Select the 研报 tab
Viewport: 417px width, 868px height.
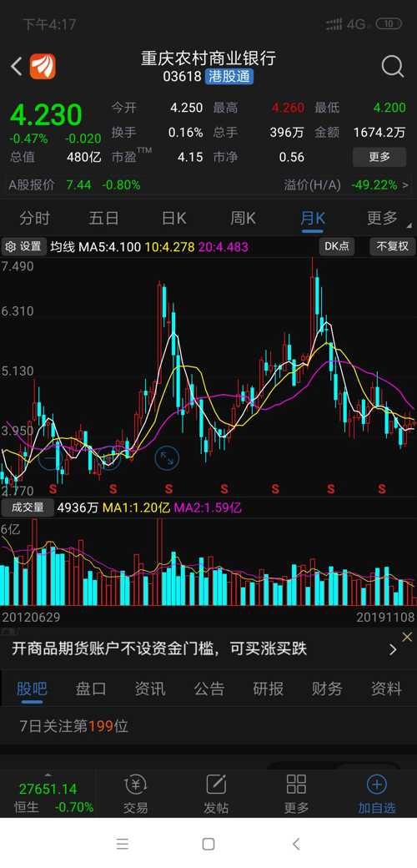coord(269,689)
